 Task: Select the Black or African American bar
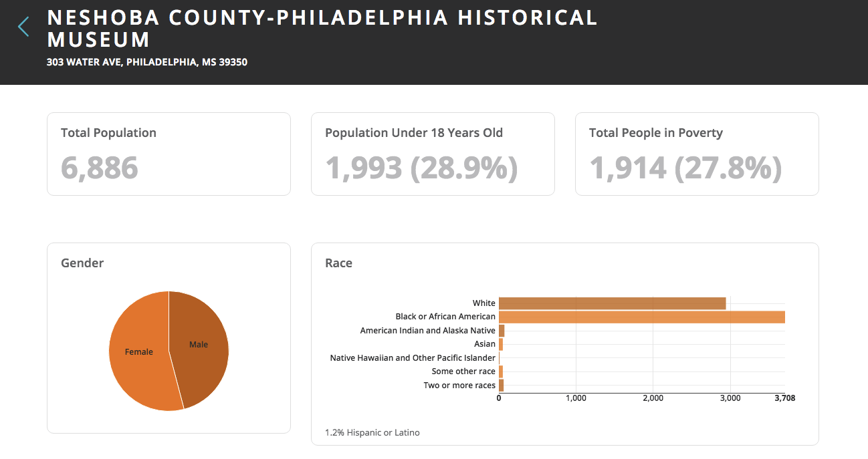[x=641, y=317]
